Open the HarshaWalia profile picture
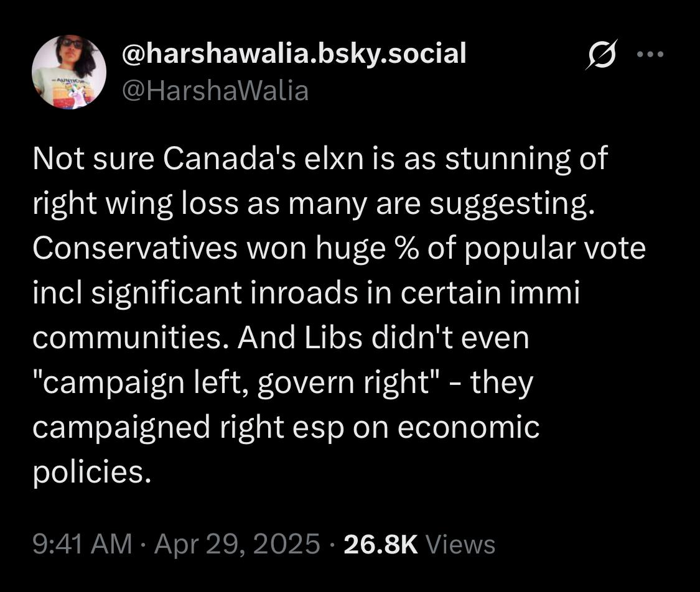This screenshot has width=700, height=592. (x=68, y=72)
